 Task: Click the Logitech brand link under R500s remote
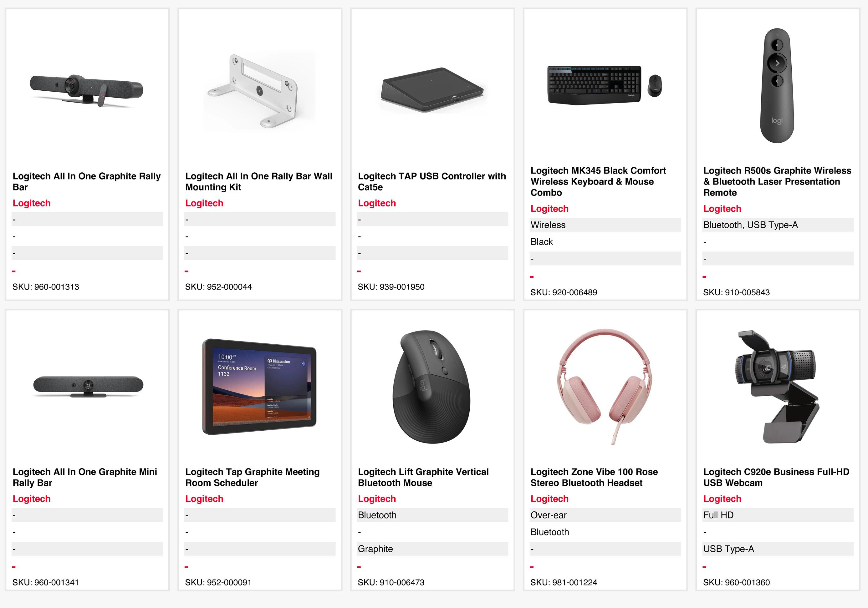[x=722, y=209]
